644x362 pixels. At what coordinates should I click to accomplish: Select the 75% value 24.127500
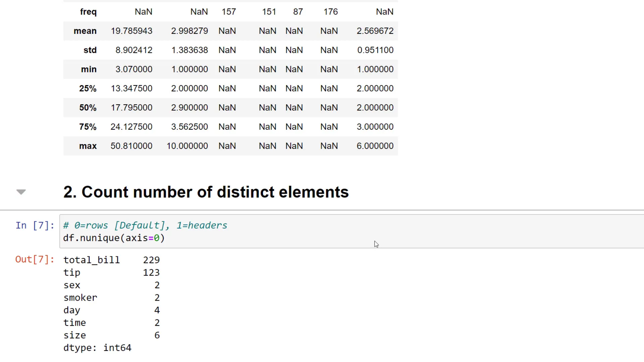[x=131, y=127]
